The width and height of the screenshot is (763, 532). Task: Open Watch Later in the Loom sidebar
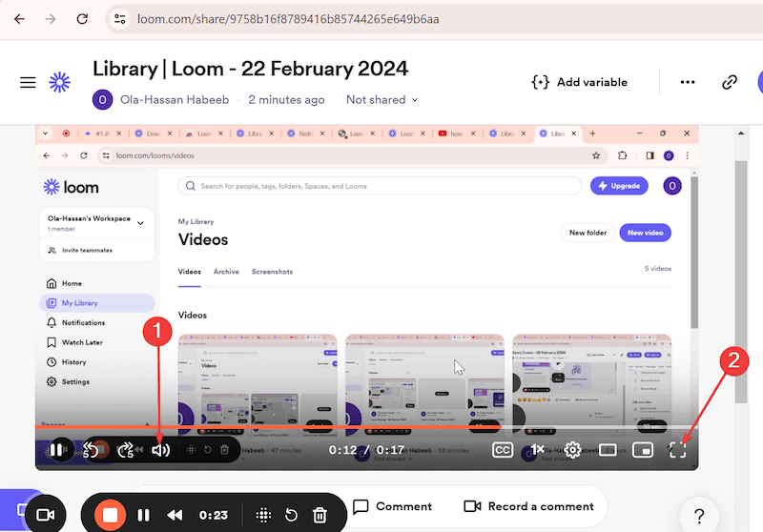[x=82, y=342]
